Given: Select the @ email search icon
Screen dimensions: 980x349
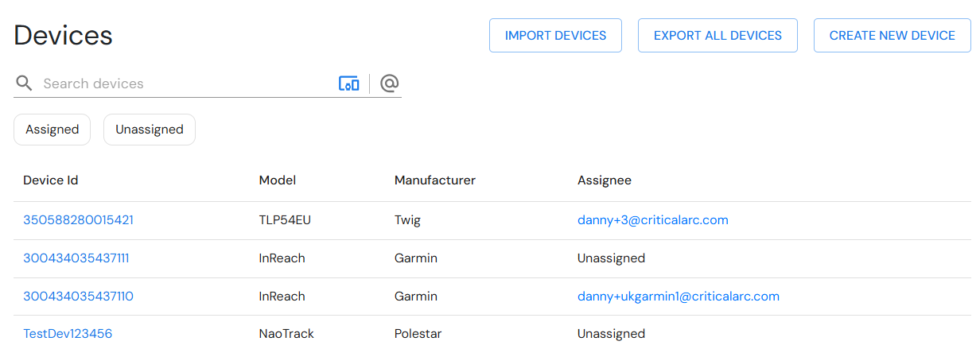Looking at the screenshot, I should [x=389, y=83].
